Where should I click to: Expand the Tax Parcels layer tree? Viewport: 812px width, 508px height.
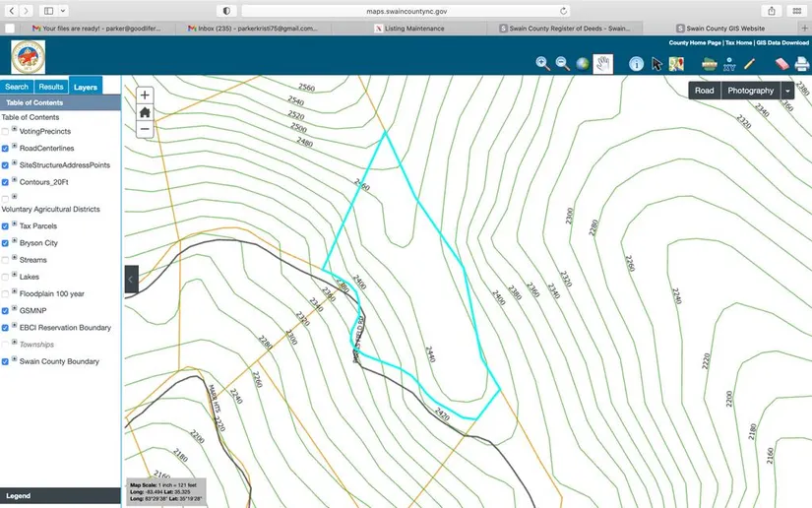pos(15,225)
